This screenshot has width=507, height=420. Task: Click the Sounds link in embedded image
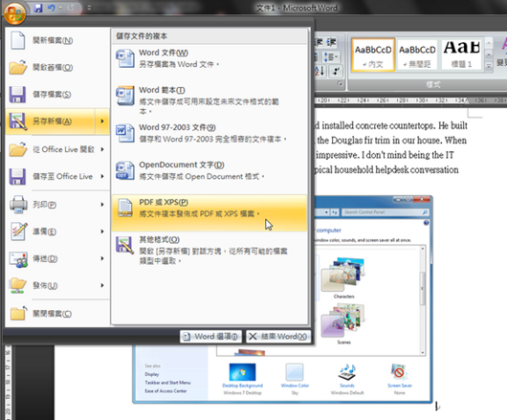coord(347,386)
